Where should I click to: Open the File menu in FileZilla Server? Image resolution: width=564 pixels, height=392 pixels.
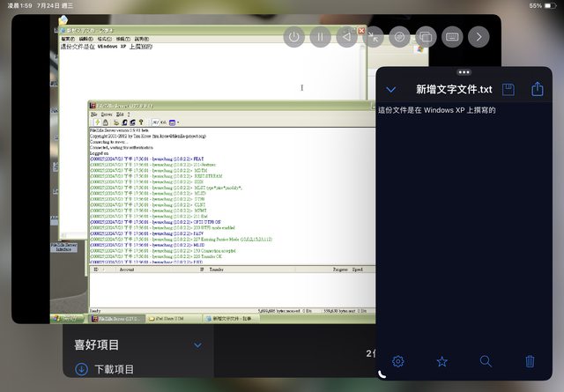click(94, 114)
